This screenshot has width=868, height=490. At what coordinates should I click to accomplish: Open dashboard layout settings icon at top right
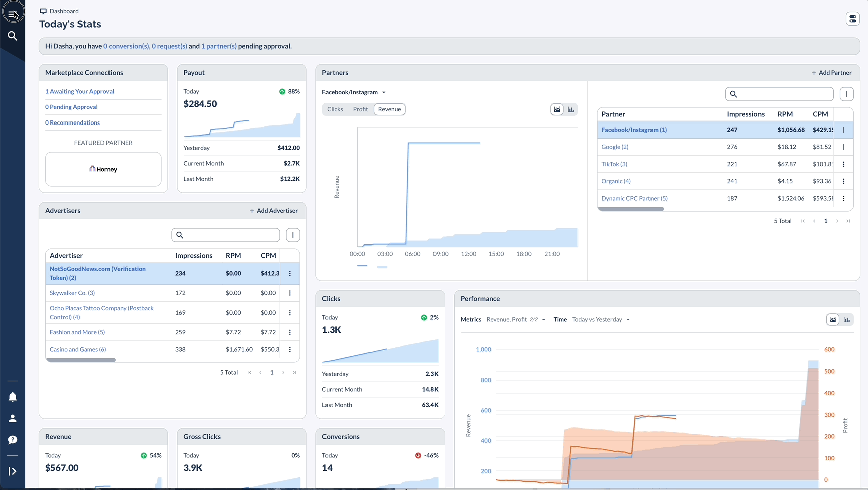[852, 19]
